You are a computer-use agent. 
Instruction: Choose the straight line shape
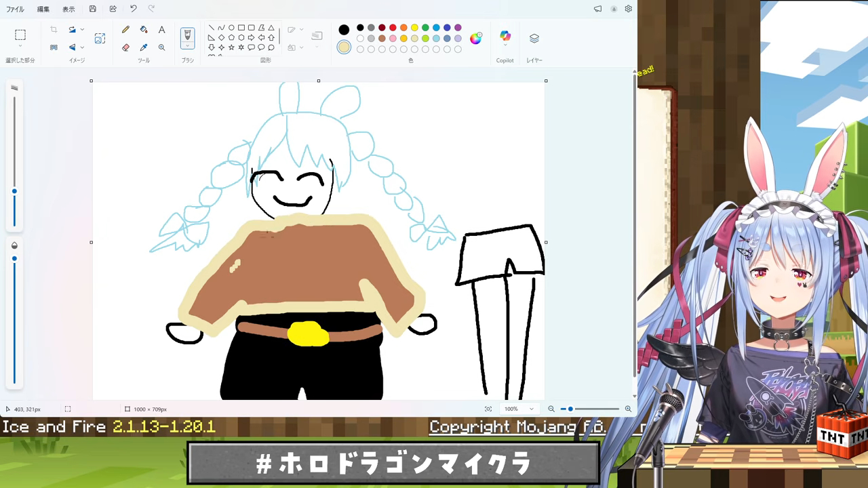(212, 28)
